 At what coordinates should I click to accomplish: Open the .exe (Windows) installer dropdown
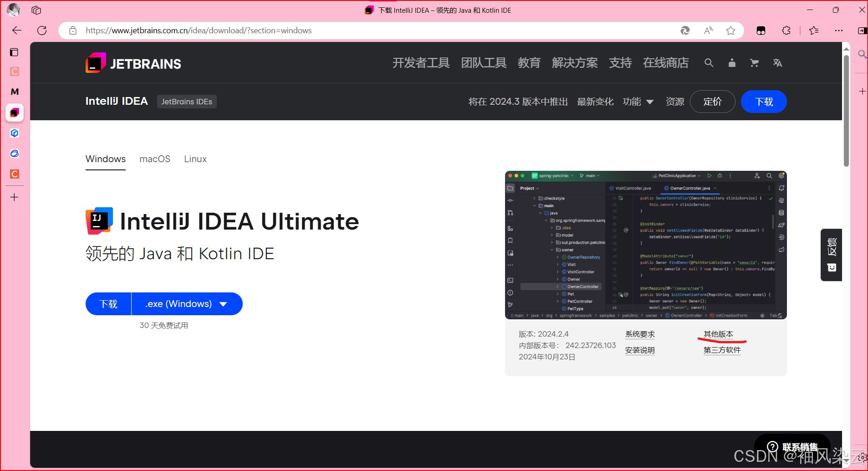pos(187,304)
